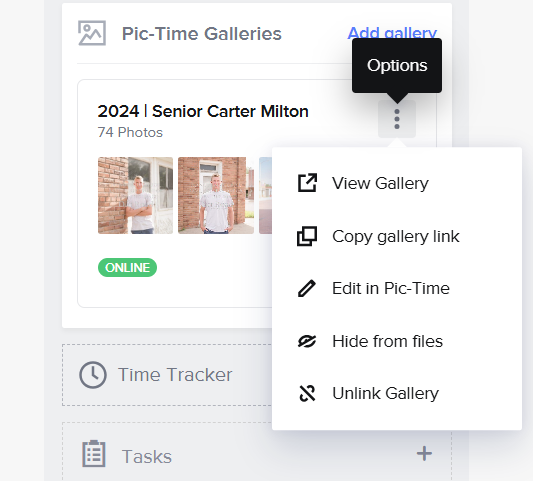Image resolution: width=533 pixels, height=481 pixels.
Task: Expand Tasks with the plus icon
Action: 424,453
